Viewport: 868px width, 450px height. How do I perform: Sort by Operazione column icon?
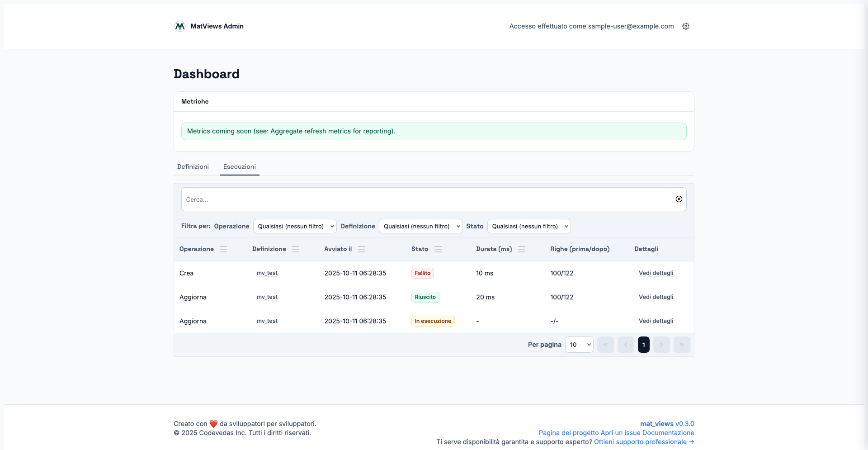pyautogui.click(x=223, y=249)
